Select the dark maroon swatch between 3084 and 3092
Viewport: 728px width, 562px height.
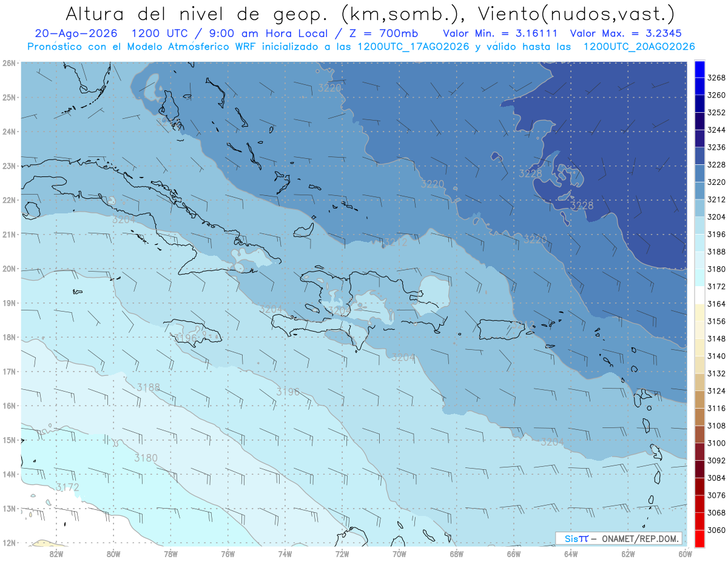699,469
